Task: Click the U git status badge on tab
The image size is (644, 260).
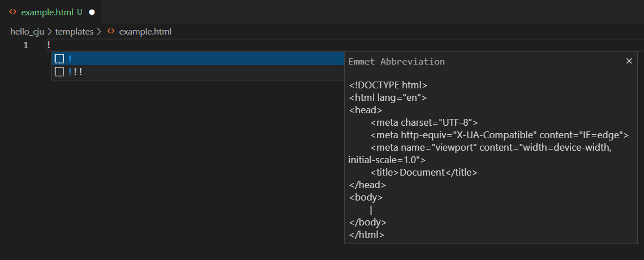Action: coord(80,12)
